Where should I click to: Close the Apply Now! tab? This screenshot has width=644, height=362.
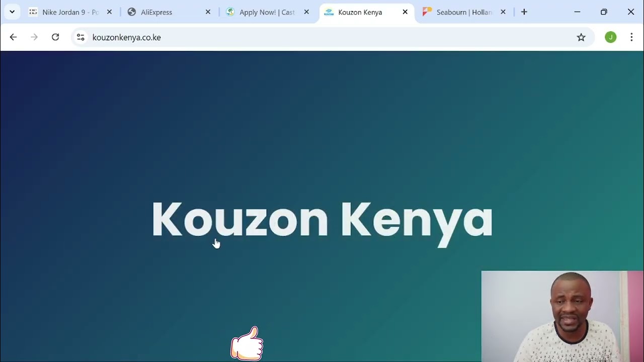coord(306,12)
